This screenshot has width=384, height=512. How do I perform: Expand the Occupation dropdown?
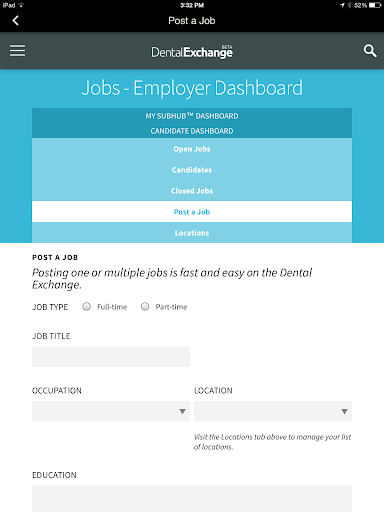[111, 411]
